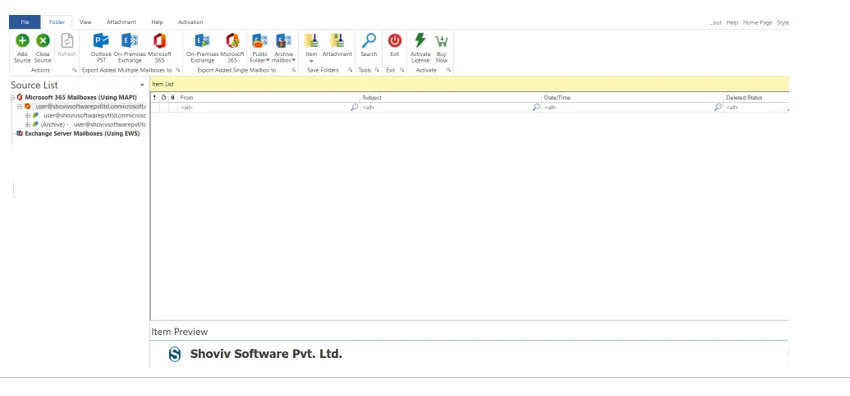The width and height of the screenshot is (850, 396).
Task: Click the red Exit power icon
Action: [395, 41]
